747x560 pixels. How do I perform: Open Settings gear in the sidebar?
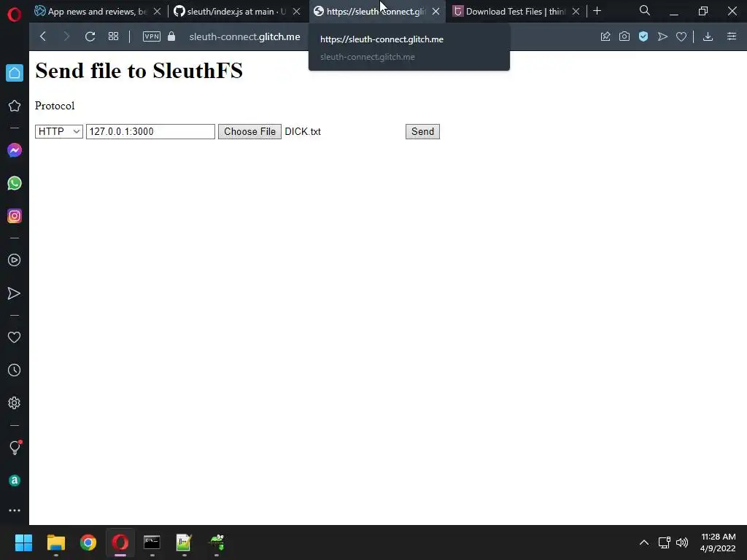(15, 402)
